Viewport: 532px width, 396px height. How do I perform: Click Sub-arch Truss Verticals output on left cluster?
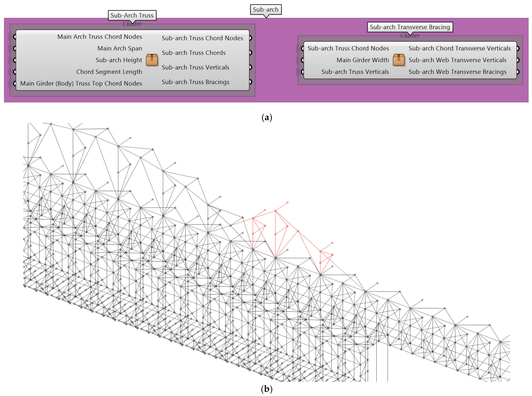click(x=195, y=67)
